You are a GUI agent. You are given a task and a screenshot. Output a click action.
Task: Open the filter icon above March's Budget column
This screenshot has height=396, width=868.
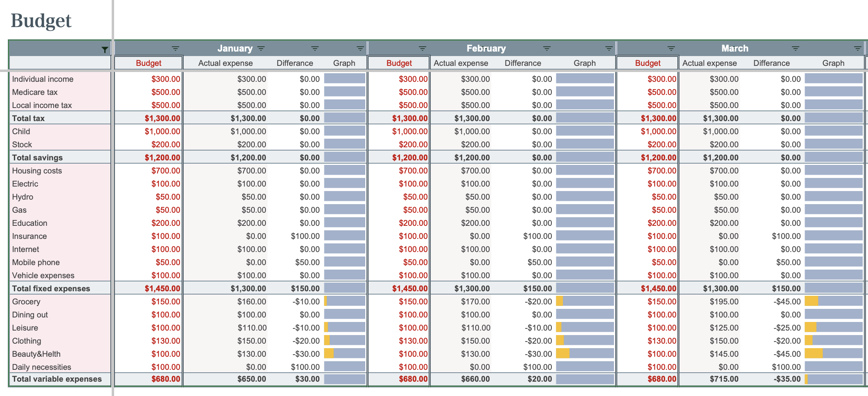point(672,48)
